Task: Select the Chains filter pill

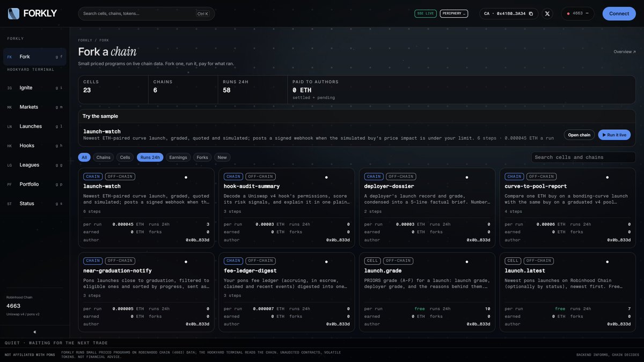Action: coord(104,157)
